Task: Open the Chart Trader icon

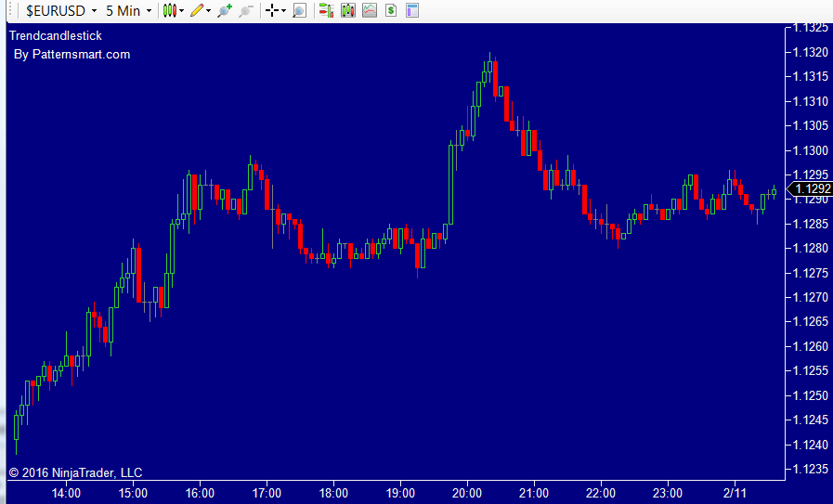Action: tap(326, 10)
